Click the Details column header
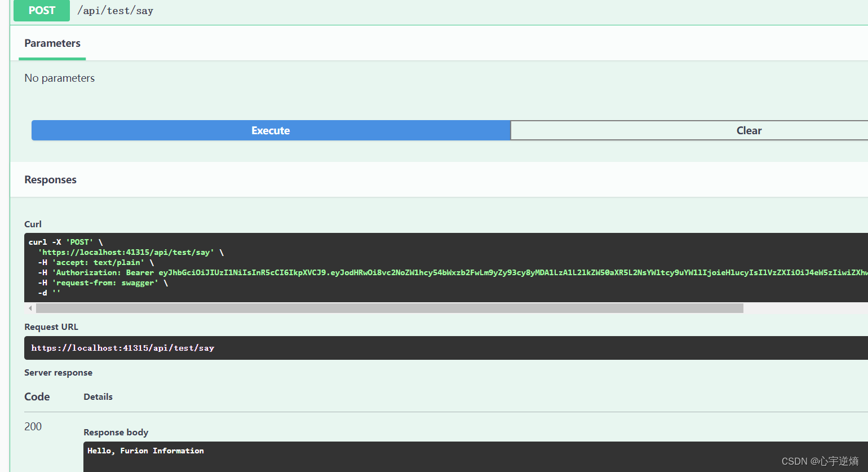The image size is (868, 472). pyautogui.click(x=98, y=396)
